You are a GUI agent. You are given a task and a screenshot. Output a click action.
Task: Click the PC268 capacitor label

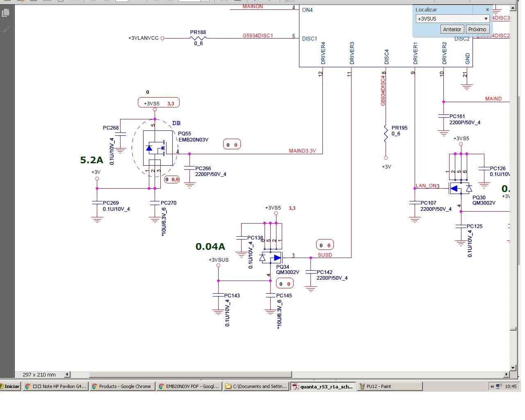[x=111, y=128]
